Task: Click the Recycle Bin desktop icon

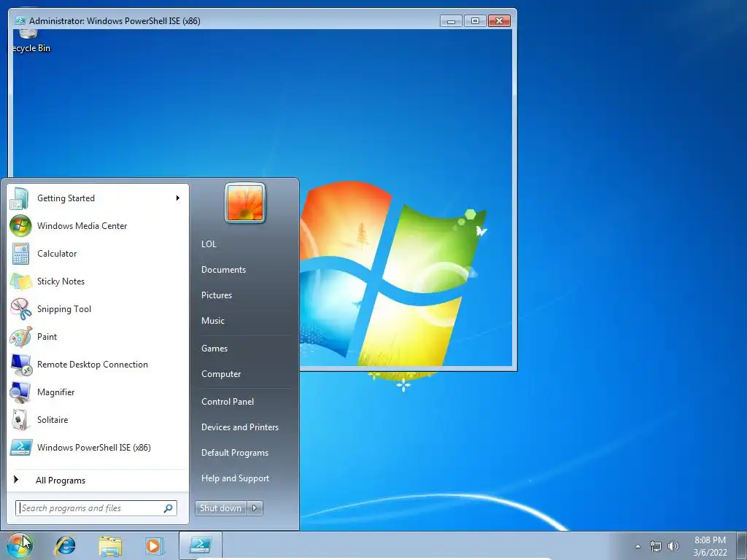Action: [29, 41]
